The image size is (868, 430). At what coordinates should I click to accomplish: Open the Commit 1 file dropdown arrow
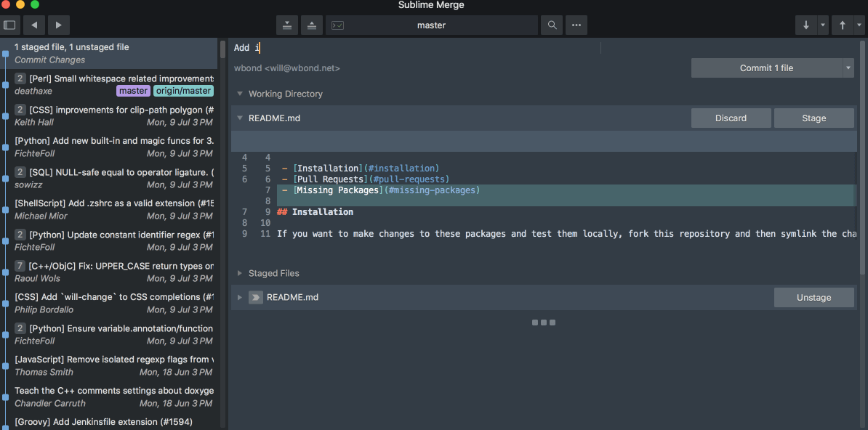tap(848, 68)
